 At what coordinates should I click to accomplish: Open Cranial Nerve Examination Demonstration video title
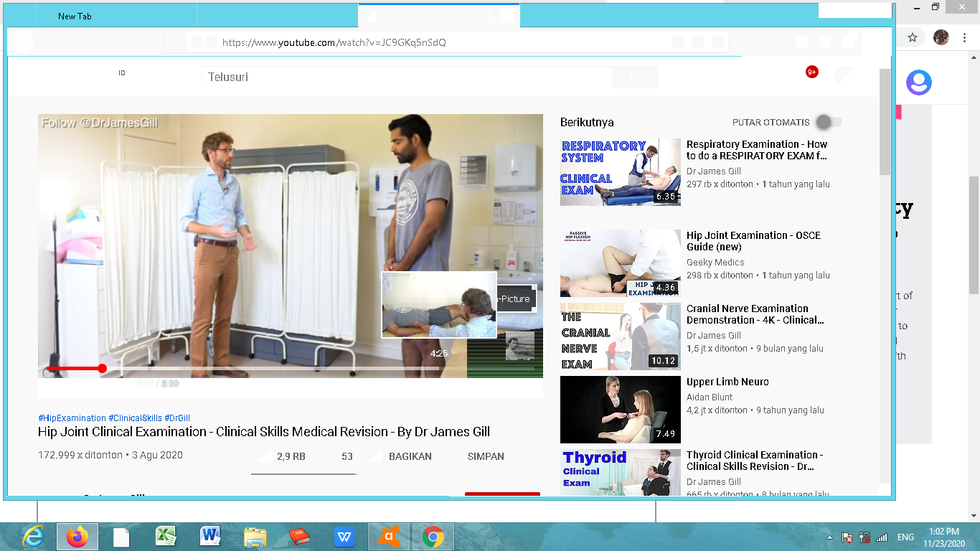pyautogui.click(x=755, y=314)
